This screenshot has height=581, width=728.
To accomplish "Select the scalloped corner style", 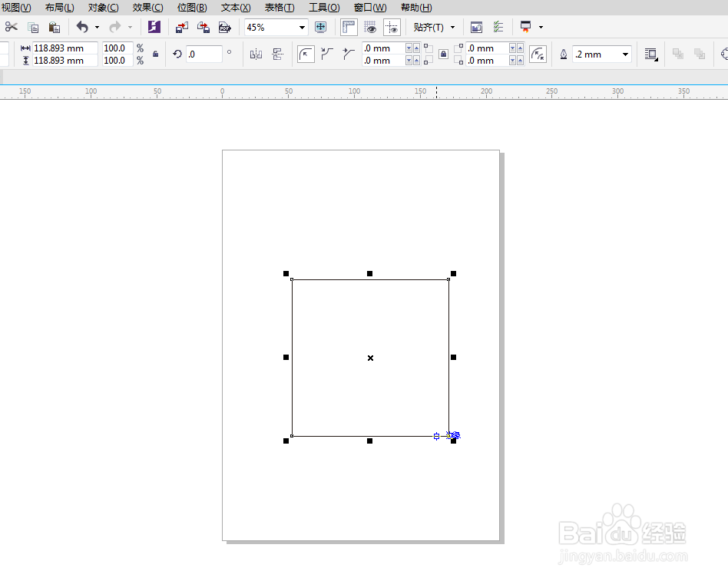I will point(327,54).
